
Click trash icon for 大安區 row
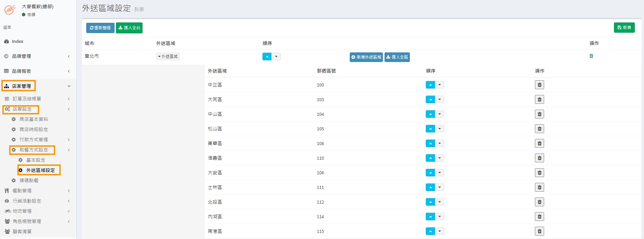[x=539, y=173]
